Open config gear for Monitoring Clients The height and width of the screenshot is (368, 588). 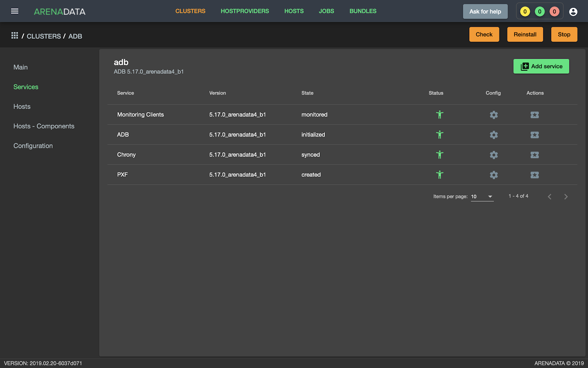point(494,115)
